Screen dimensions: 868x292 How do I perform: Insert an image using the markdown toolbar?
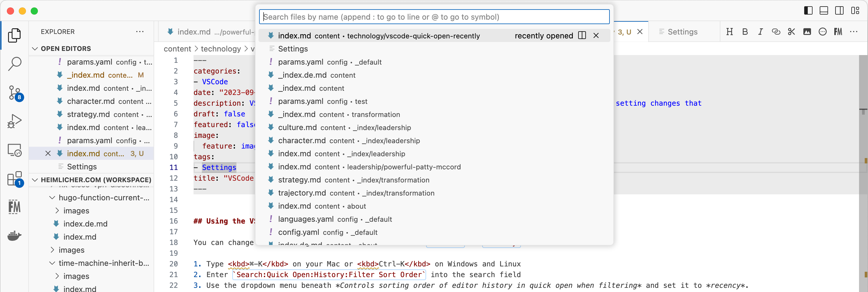coord(807,32)
